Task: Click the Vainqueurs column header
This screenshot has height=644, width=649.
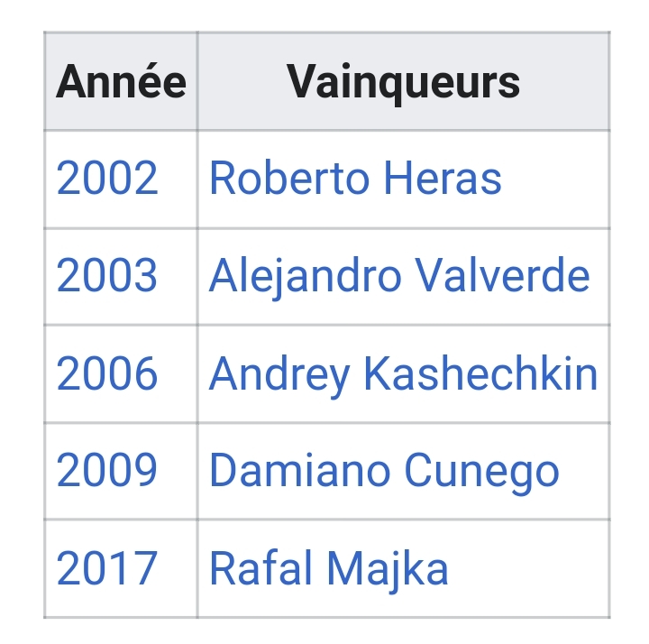Action: (403, 82)
